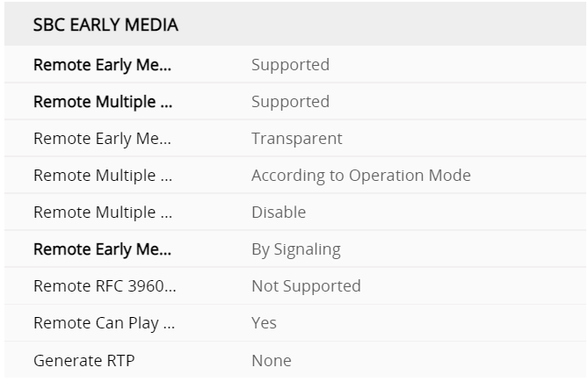Screen dimensions: 588x382
Task: Open the None value for Generate RTP
Action: click(271, 361)
